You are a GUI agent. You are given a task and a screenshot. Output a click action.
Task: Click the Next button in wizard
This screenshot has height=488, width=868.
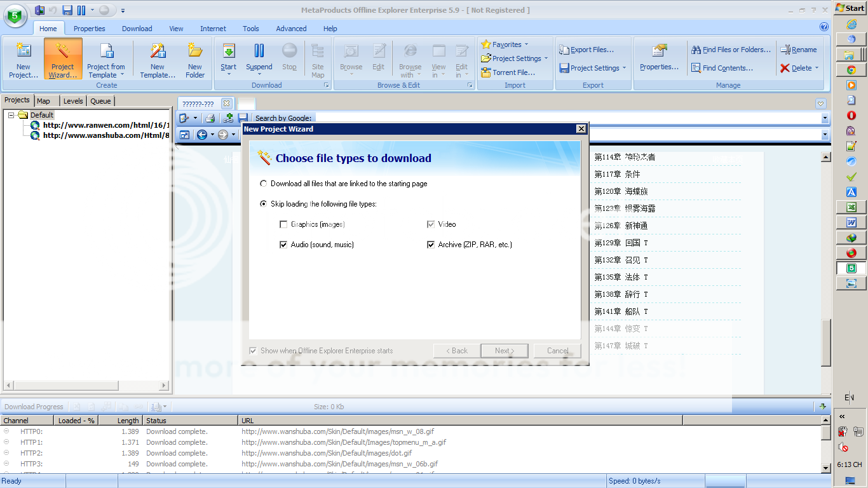[x=505, y=351]
